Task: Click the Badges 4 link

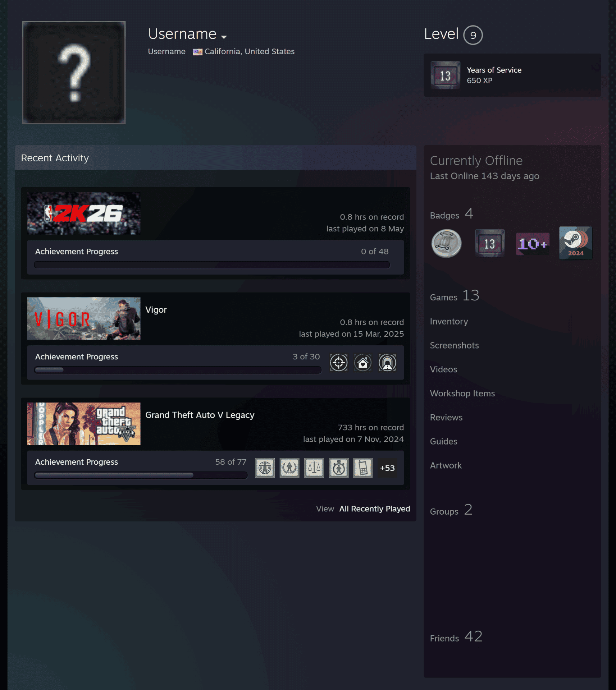Action: coord(451,214)
